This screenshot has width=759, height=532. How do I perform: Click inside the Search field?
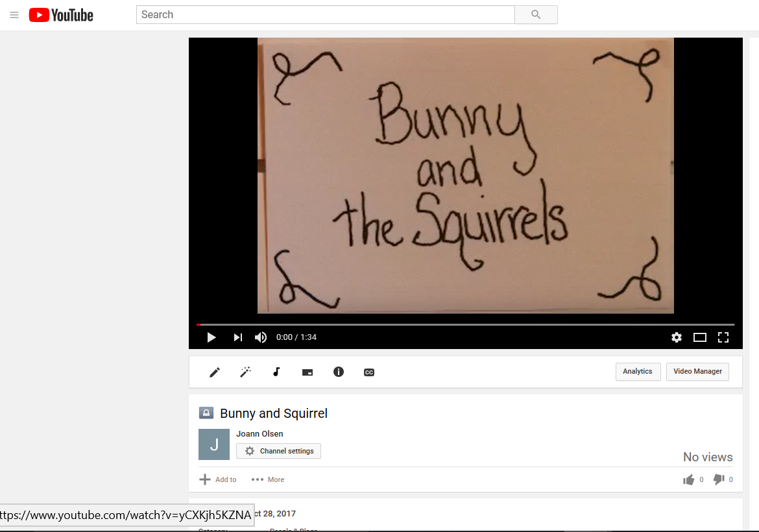coord(324,14)
